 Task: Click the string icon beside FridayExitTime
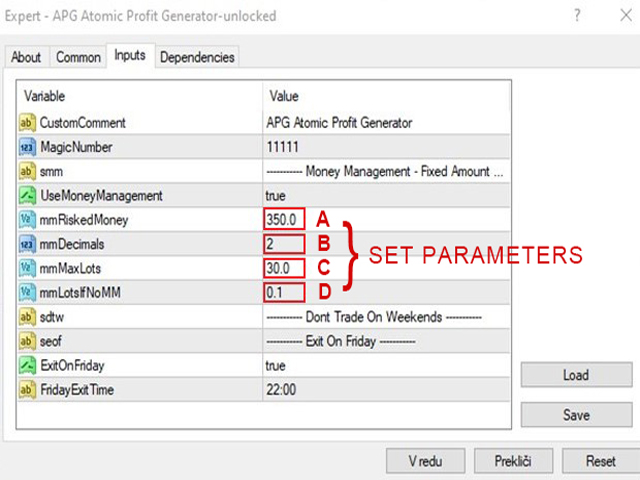pyautogui.click(x=27, y=390)
